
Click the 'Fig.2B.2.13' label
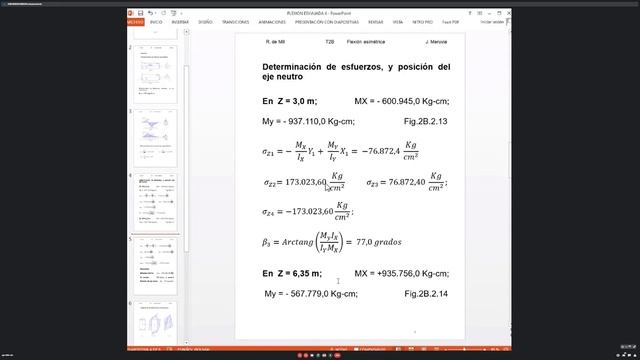coord(426,122)
